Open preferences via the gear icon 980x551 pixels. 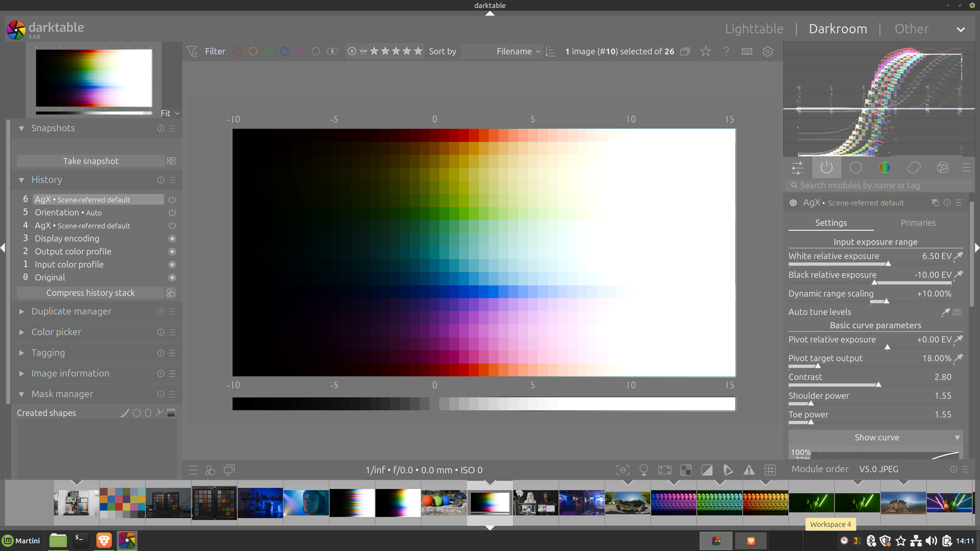768,51
